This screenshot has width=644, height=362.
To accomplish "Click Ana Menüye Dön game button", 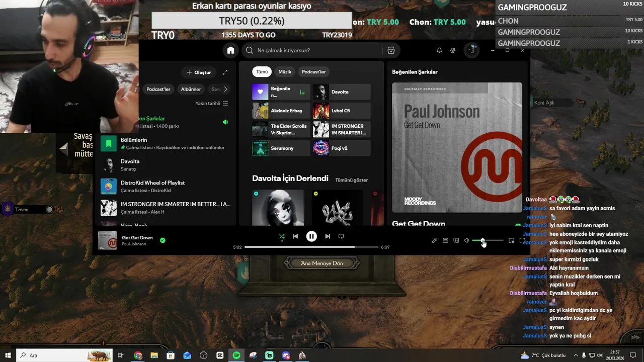I will [x=321, y=263].
